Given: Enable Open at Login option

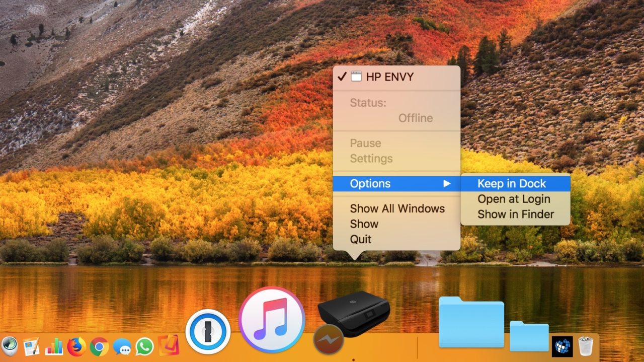Looking at the screenshot, I should pyautogui.click(x=514, y=199).
